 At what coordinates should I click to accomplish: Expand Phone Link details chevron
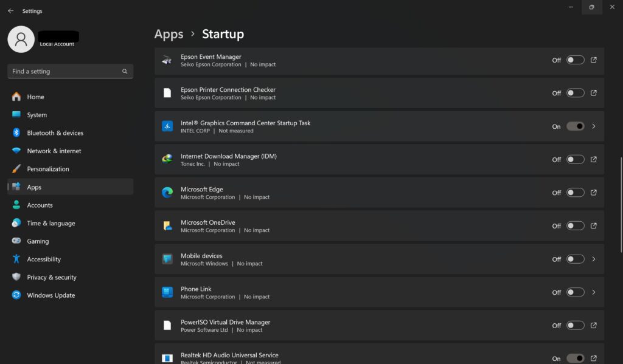(x=594, y=292)
